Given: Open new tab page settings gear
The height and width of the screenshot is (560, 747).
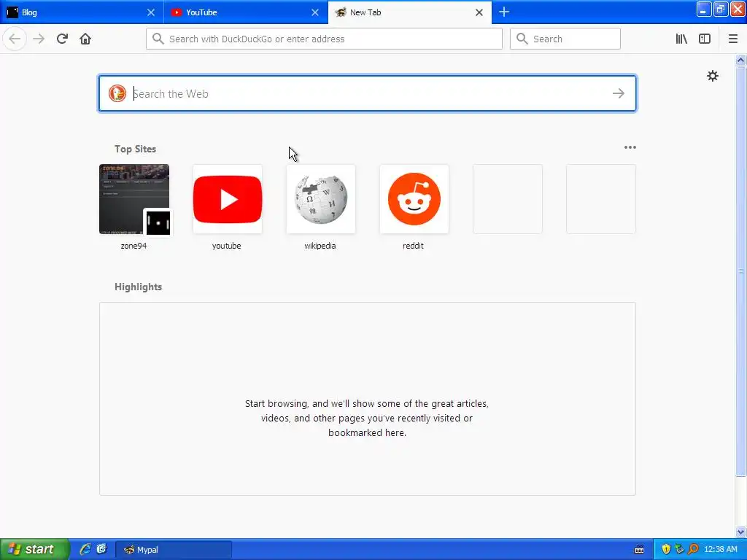Looking at the screenshot, I should click(712, 76).
